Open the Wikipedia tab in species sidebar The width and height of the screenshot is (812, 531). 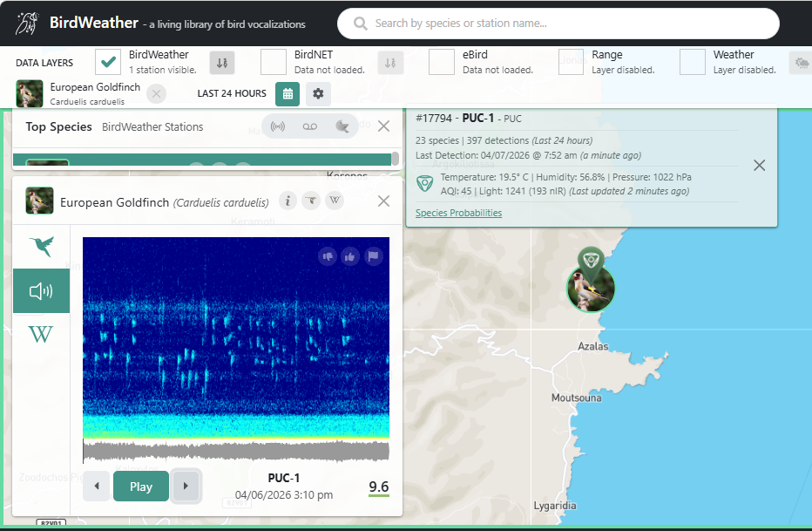(41, 335)
